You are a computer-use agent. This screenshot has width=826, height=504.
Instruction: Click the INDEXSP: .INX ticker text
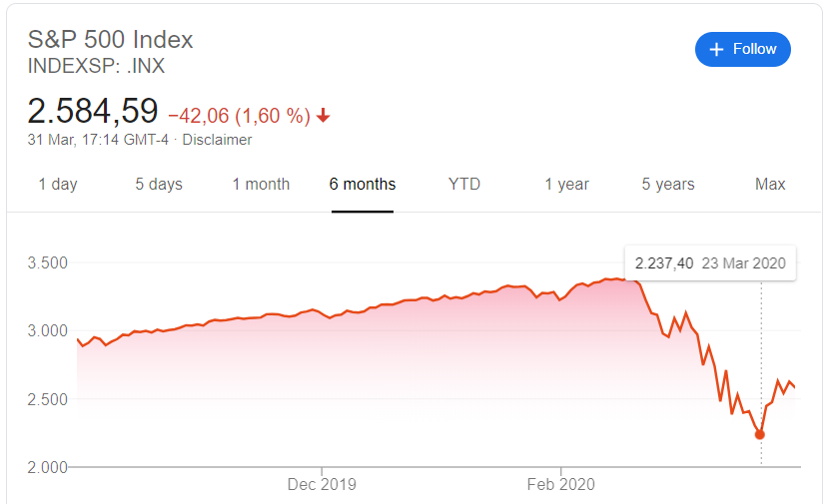97,67
